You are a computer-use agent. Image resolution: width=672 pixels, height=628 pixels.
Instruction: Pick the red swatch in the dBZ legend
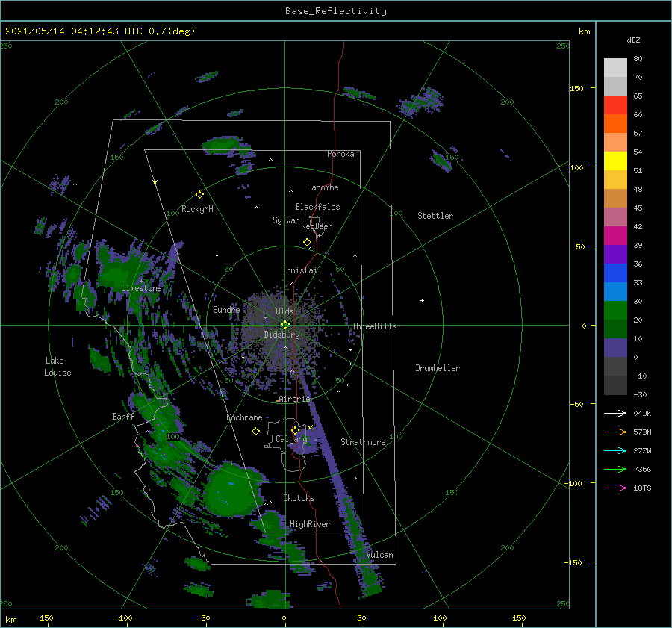(x=615, y=105)
